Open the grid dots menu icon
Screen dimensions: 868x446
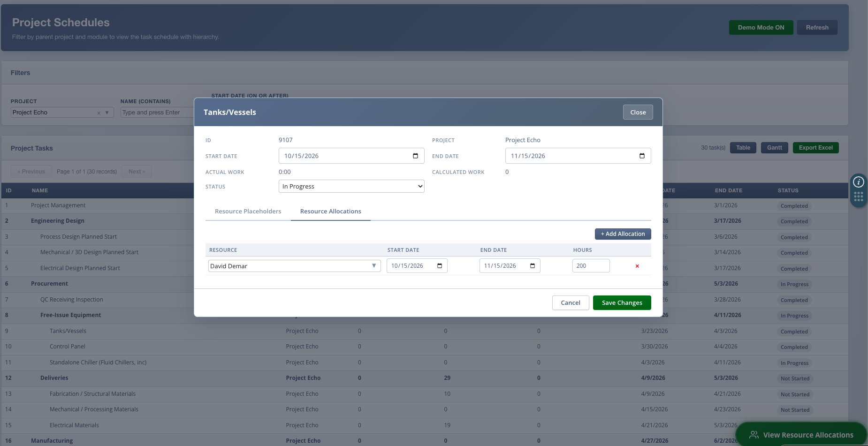click(858, 197)
